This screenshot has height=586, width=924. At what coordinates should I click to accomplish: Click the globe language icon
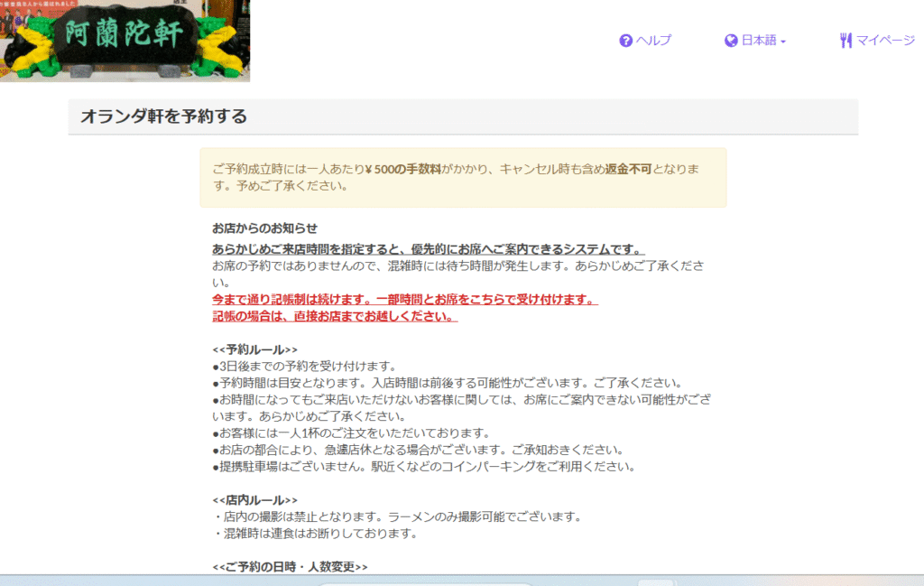tap(731, 41)
